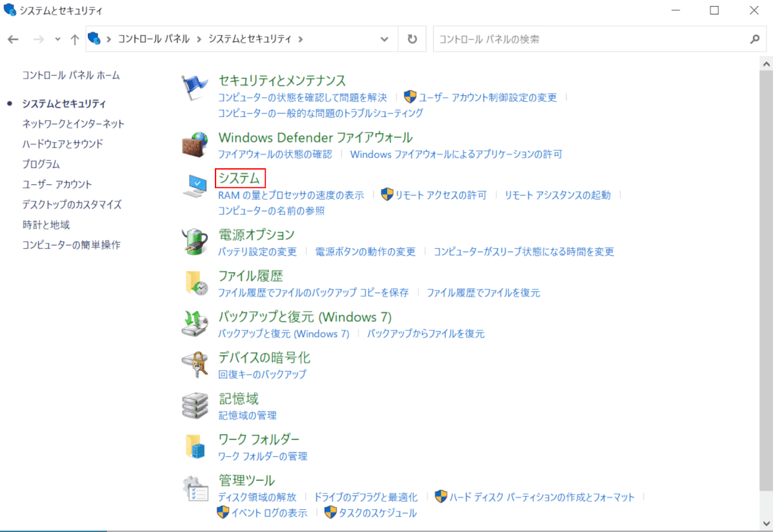Open the システム heading link

(x=239, y=178)
